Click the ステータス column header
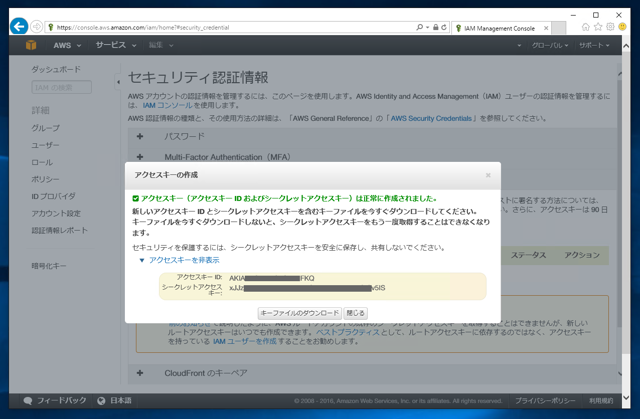Screen dimensions: 640x419 point(528,255)
